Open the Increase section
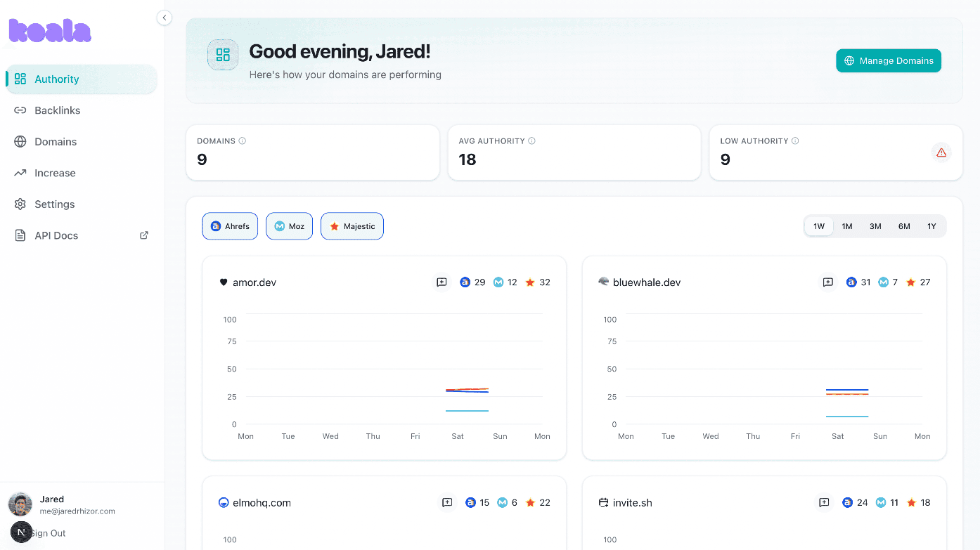The height and width of the screenshot is (550, 980). click(x=55, y=173)
